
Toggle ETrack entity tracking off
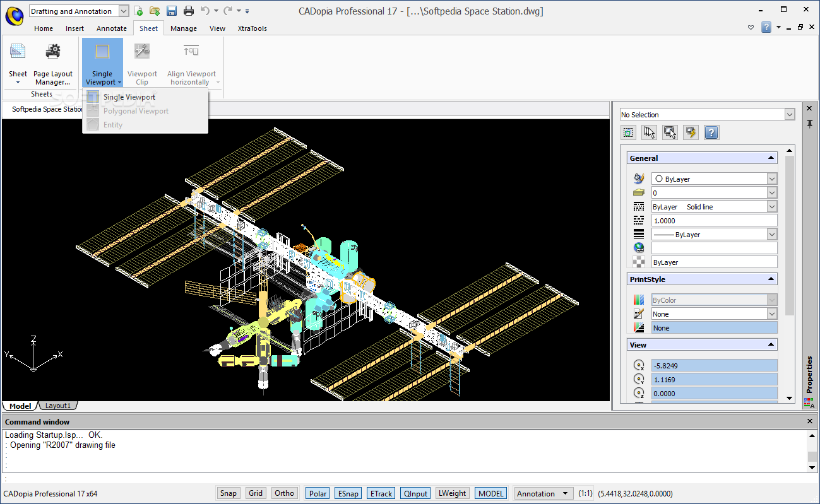381,493
